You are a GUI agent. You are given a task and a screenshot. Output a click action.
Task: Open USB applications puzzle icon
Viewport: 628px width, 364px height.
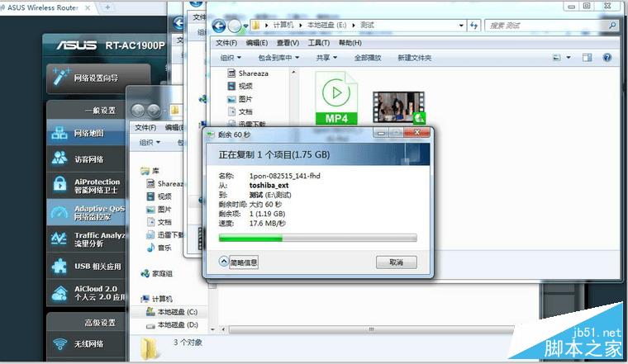(59, 266)
